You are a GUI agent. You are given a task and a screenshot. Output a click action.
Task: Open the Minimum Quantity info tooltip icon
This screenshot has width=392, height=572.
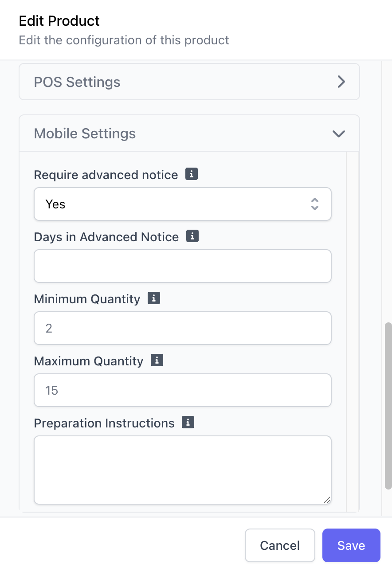click(x=153, y=298)
